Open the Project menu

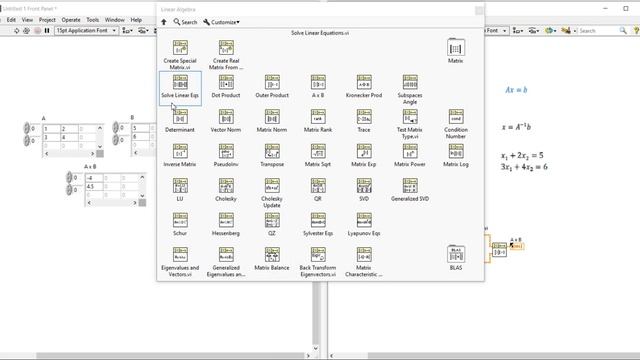point(47,20)
